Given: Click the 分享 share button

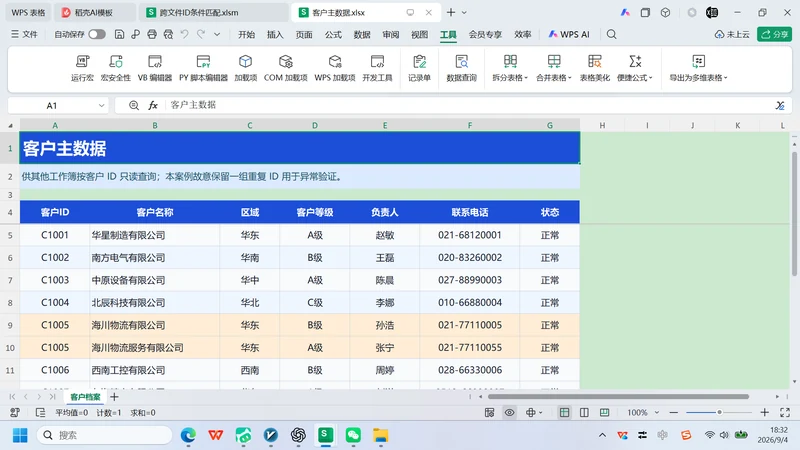Looking at the screenshot, I should coord(774,34).
